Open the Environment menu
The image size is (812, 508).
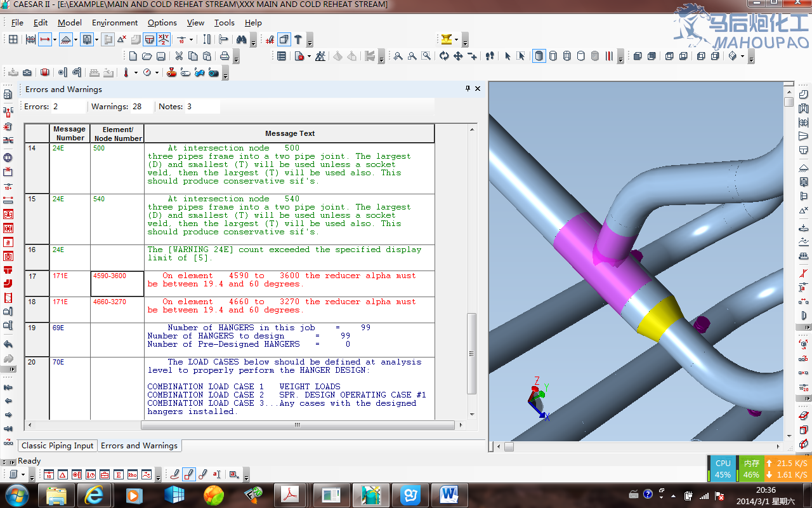tap(115, 22)
